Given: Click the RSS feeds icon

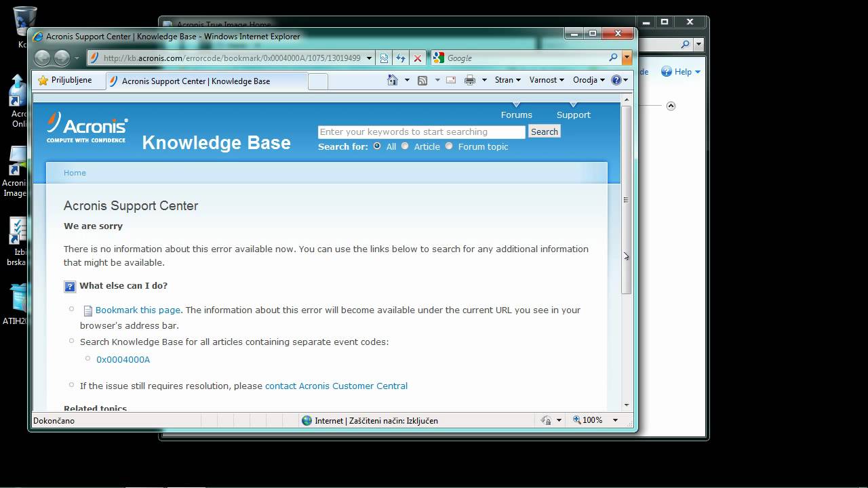Looking at the screenshot, I should pyautogui.click(x=422, y=80).
